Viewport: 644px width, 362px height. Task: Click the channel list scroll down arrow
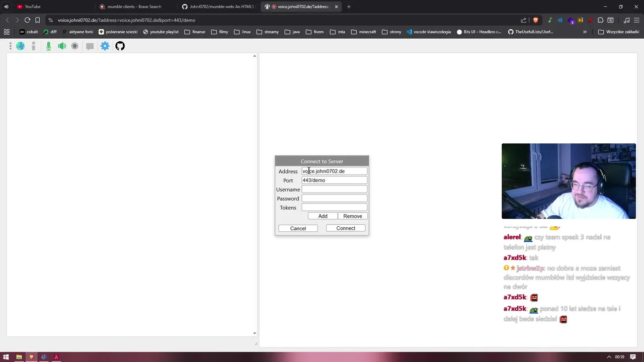coord(255,333)
